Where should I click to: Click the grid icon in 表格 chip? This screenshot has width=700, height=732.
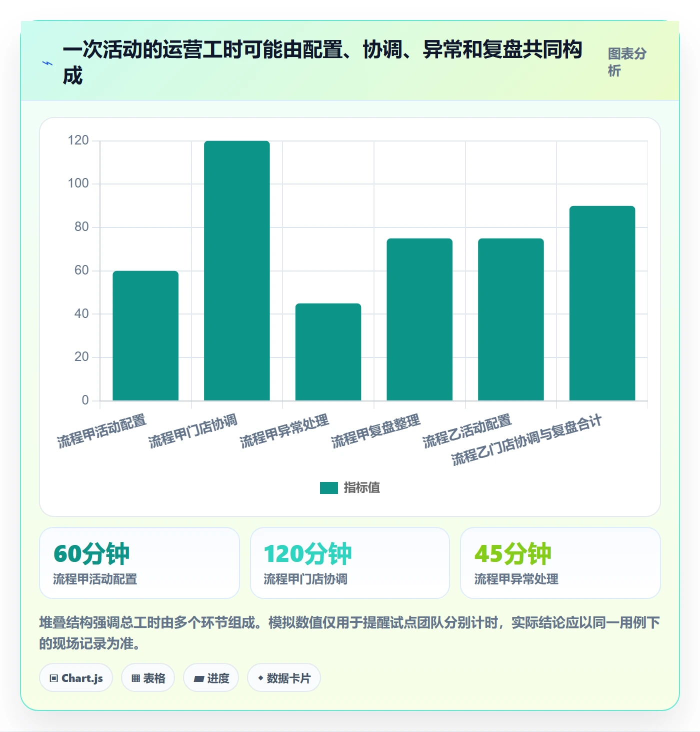[x=135, y=678]
